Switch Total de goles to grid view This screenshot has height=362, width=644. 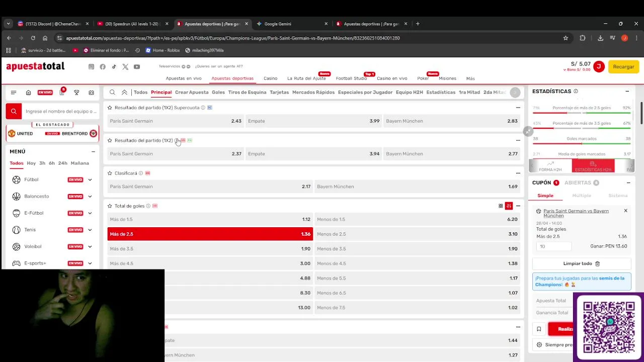(x=501, y=206)
